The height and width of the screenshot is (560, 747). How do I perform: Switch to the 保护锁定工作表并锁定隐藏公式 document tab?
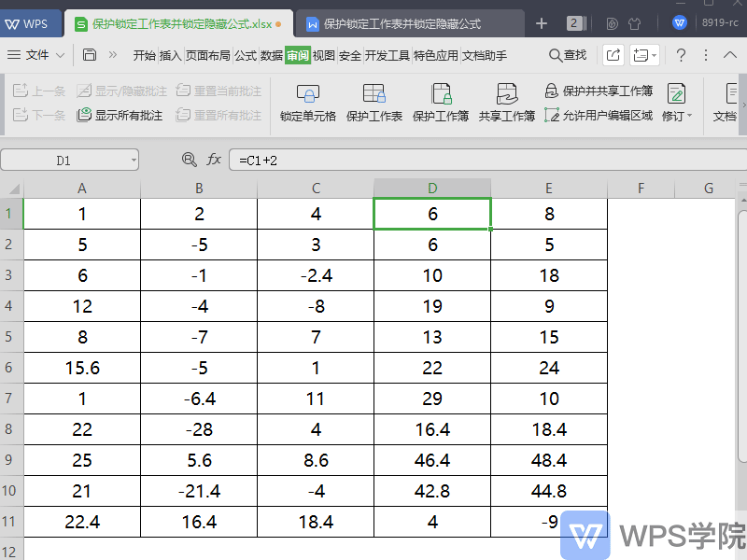pyautogui.click(x=402, y=24)
